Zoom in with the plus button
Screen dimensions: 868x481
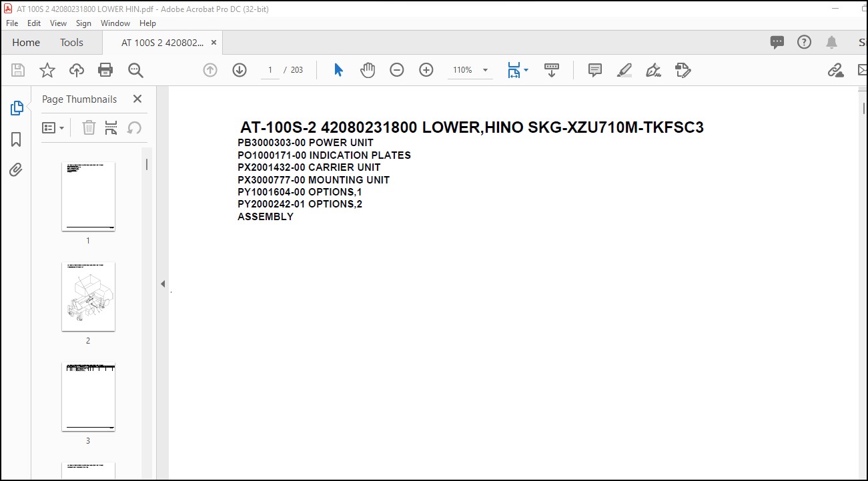coord(426,70)
